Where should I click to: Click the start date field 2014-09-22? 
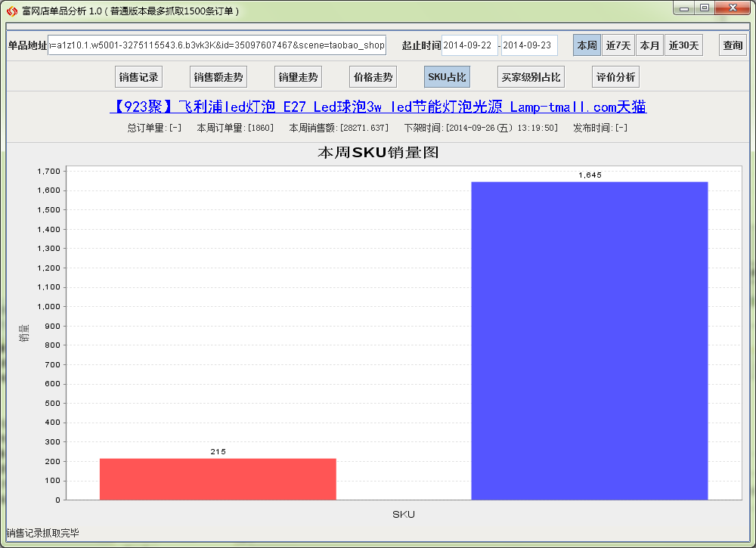coord(469,45)
